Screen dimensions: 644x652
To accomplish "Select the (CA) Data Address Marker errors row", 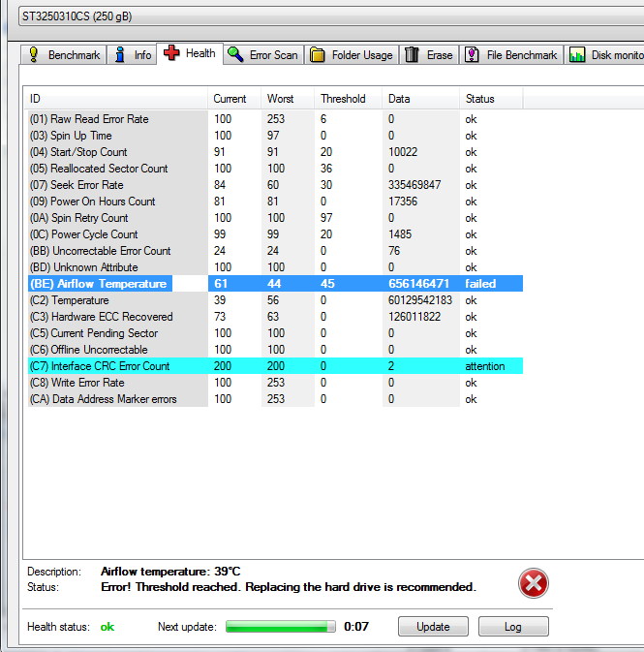I will point(275,399).
